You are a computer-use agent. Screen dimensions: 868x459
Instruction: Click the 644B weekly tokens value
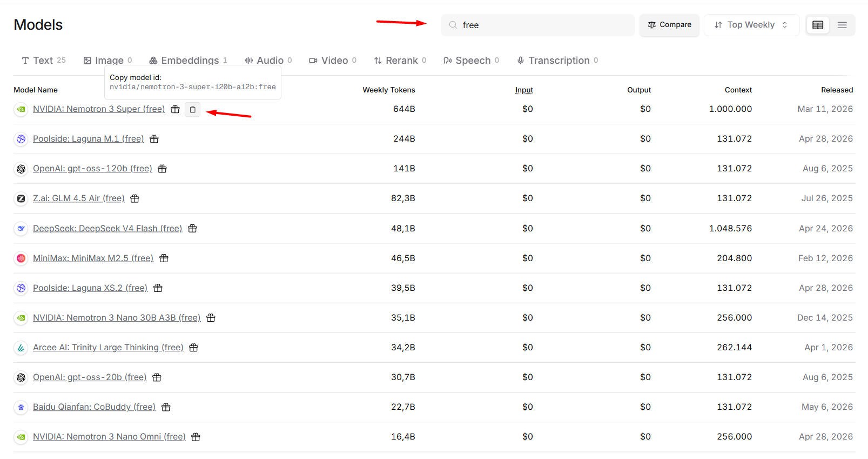pos(404,109)
